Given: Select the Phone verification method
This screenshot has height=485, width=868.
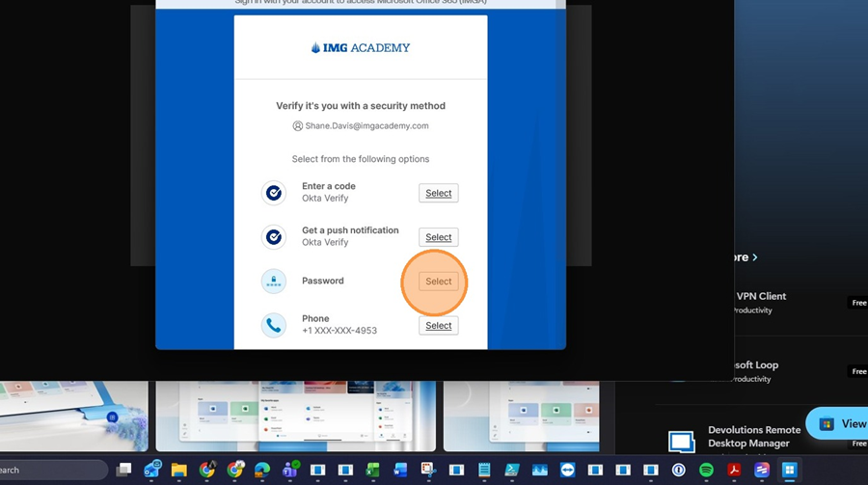Looking at the screenshot, I should 438,326.
